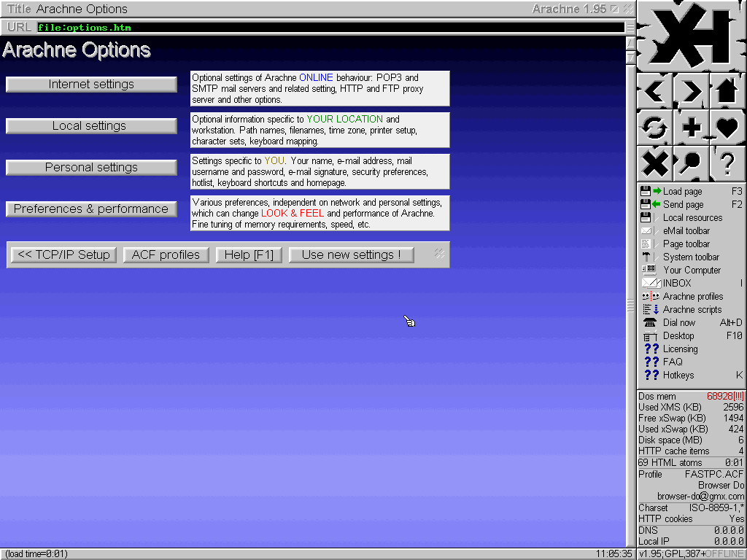Image resolution: width=747 pixels, height=560 pixels.
Task: Open Preferences & performance
Action: [91, 209]
